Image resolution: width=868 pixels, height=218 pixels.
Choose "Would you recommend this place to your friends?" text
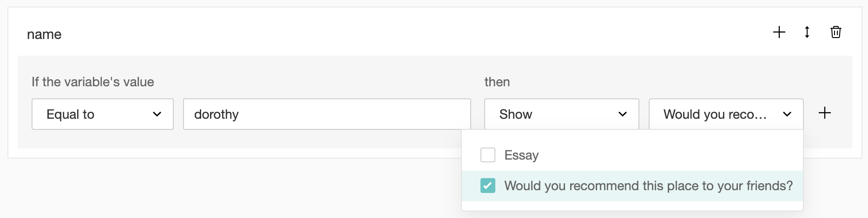coord(648,186)
